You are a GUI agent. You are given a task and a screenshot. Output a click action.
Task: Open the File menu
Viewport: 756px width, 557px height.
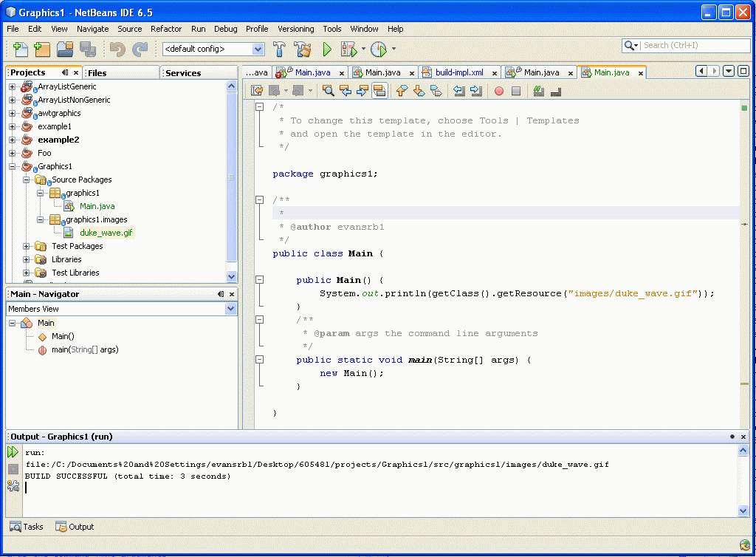pos(13,29)
